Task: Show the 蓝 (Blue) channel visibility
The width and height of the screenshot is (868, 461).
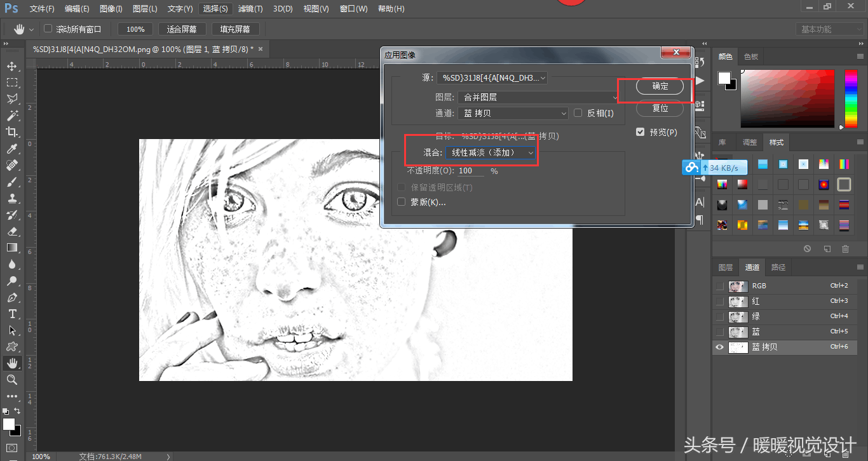Action: pos(720,331)
